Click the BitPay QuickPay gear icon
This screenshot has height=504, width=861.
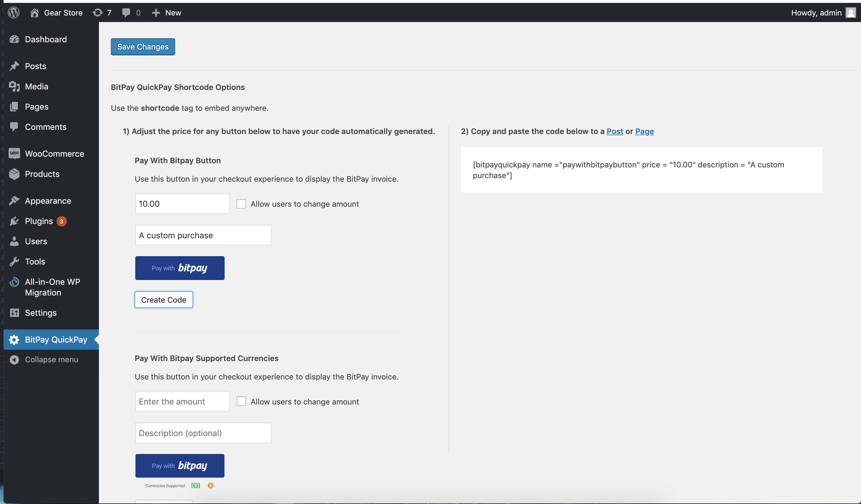point(14,340)
